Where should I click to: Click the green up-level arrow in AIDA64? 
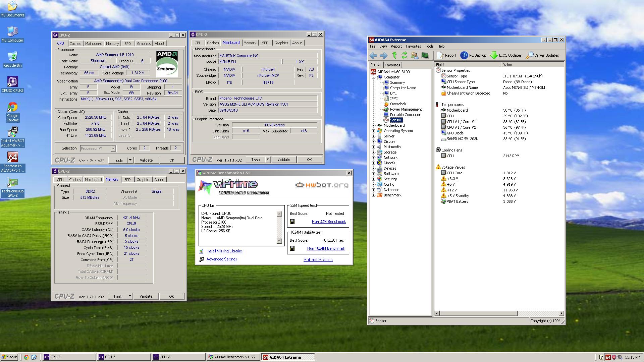coord(394,55)
